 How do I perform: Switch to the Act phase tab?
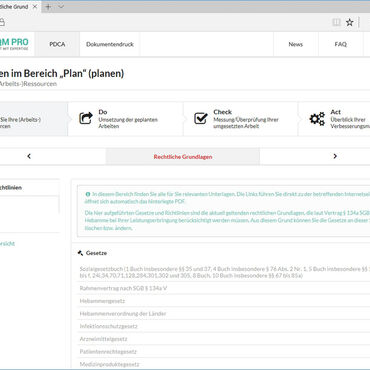(x=334, y=119)
